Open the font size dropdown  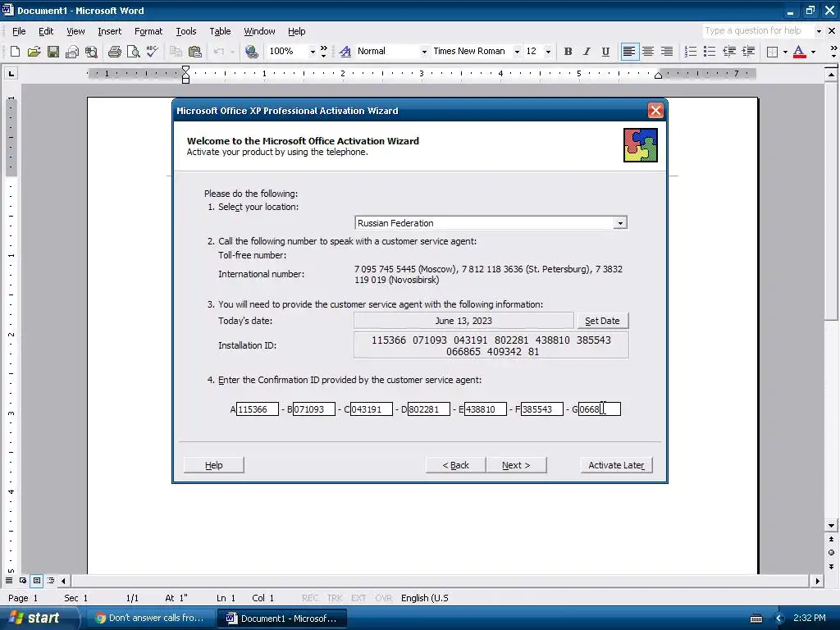(547, 52)
